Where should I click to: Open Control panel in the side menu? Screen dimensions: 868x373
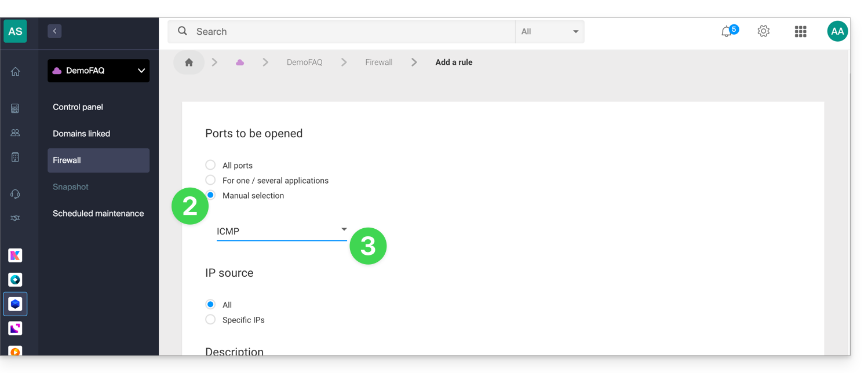78,107
